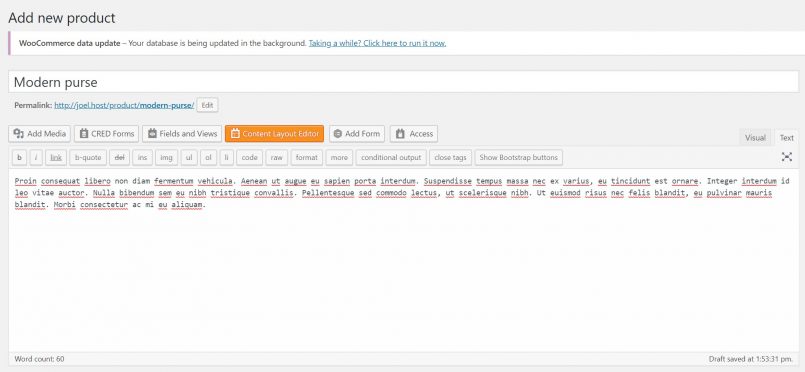Switch to the Text editor tab
The height and width of the screenshot is (372, 805).
787,138
